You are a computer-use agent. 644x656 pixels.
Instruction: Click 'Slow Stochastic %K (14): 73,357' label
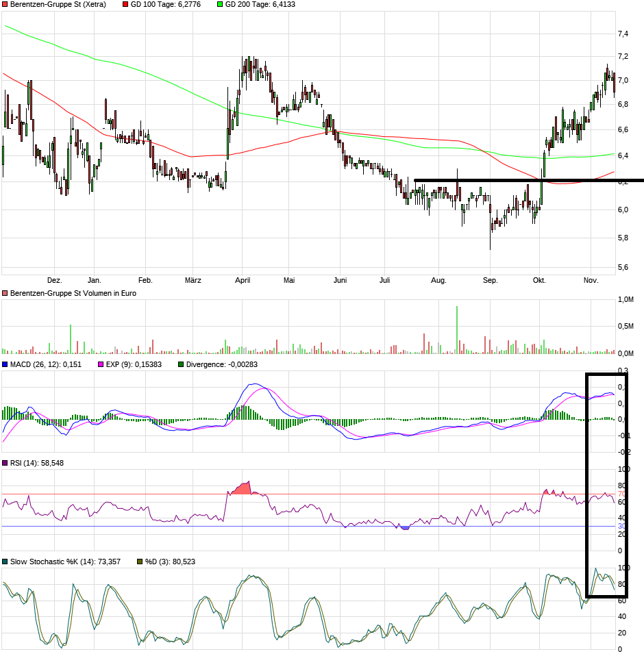pyautogui.click(x=65, y=562)
